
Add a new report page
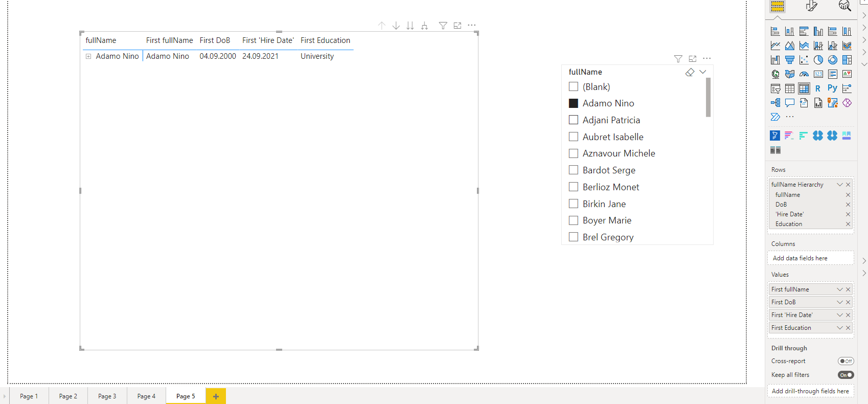[x=216, y=396]
